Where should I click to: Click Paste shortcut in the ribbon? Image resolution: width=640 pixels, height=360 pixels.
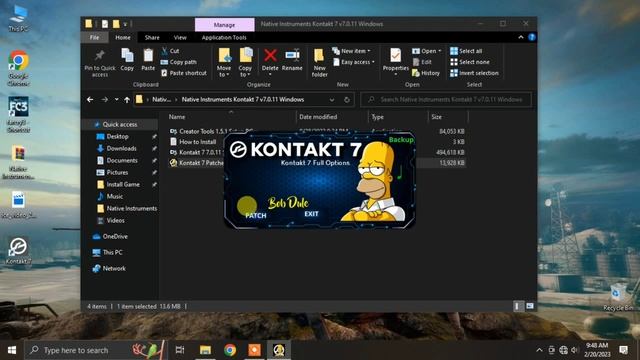184,73
